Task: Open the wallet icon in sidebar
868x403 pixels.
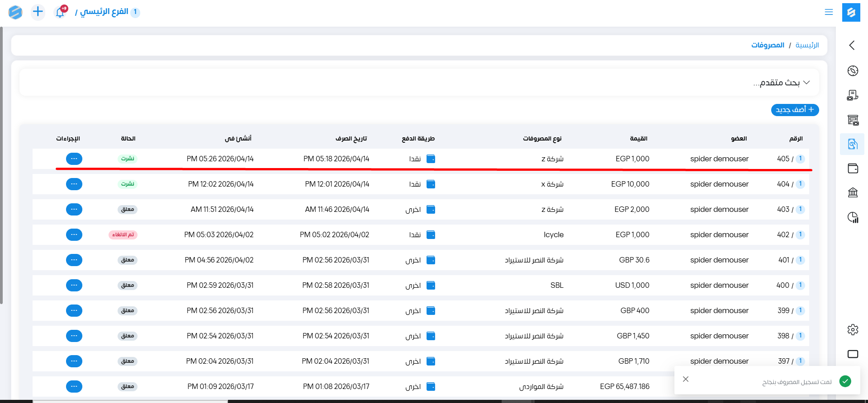Action: pyautogui.click(x=853, y=169)
